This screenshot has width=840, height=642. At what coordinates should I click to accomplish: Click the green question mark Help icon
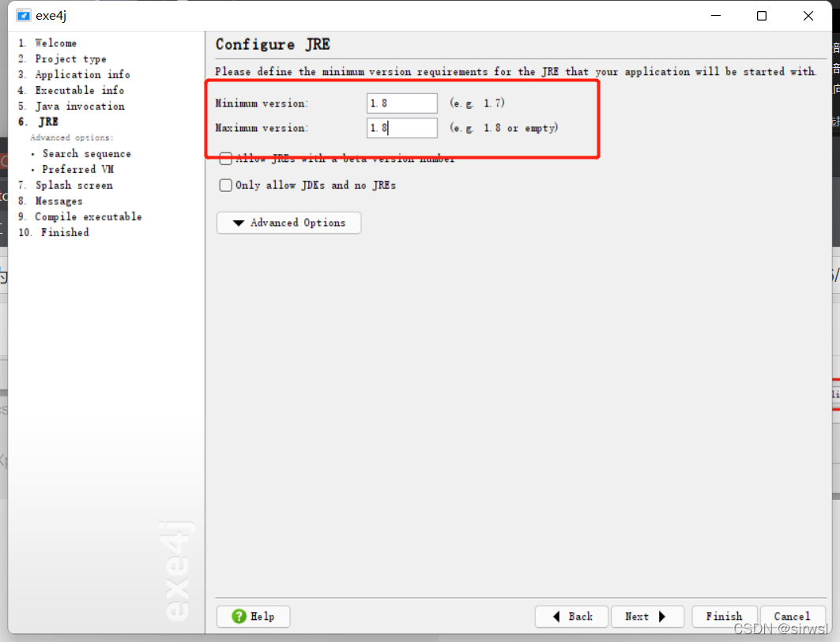point(239,616)
